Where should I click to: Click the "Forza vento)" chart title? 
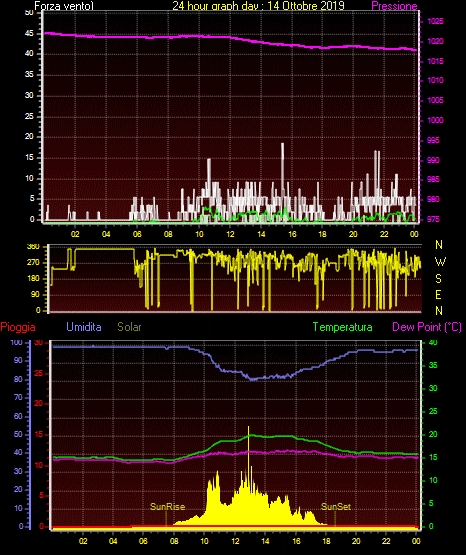click(x=64, y=6)
